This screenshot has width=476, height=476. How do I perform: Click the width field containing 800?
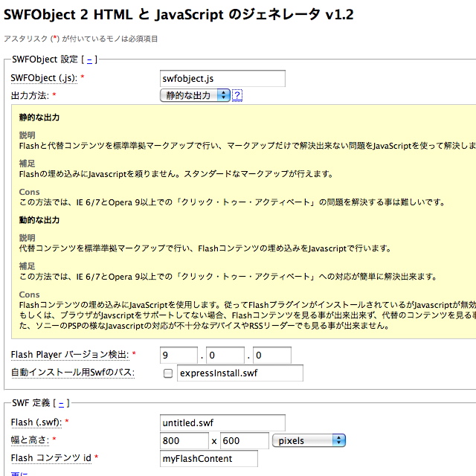[x=184, y=440]
